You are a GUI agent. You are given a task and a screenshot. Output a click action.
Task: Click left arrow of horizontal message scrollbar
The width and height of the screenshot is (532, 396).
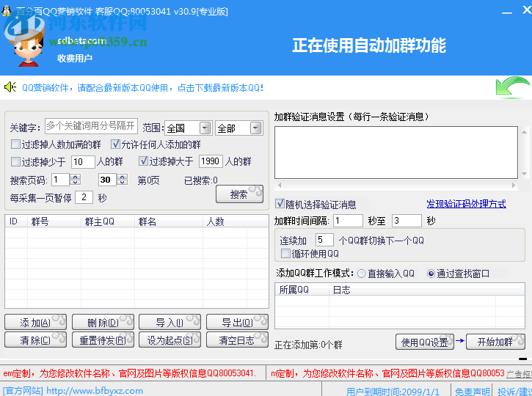(280, 185)
